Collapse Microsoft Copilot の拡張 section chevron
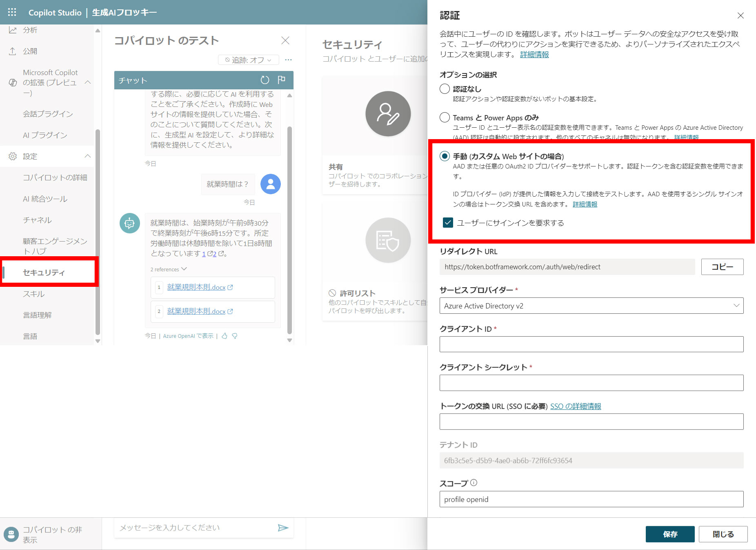Image resolution: width=756 pixels, height=550 pixels. 87,82
